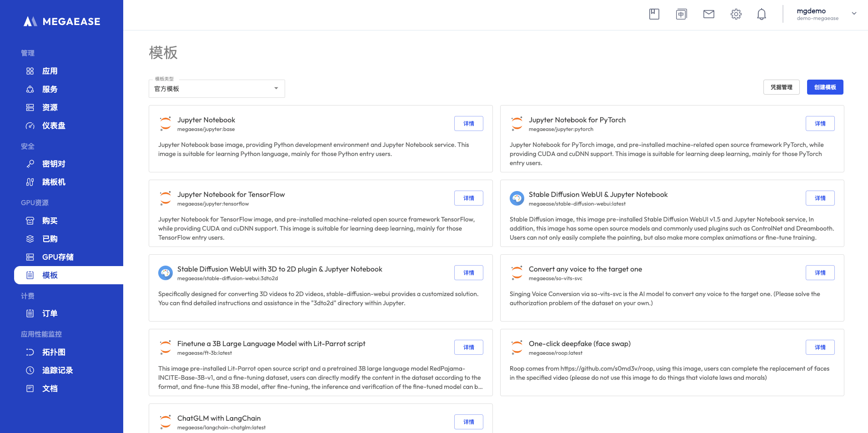
Task: View 详情 for Jupyter Notebook for TensorFlow
Action: click(468, 198)
